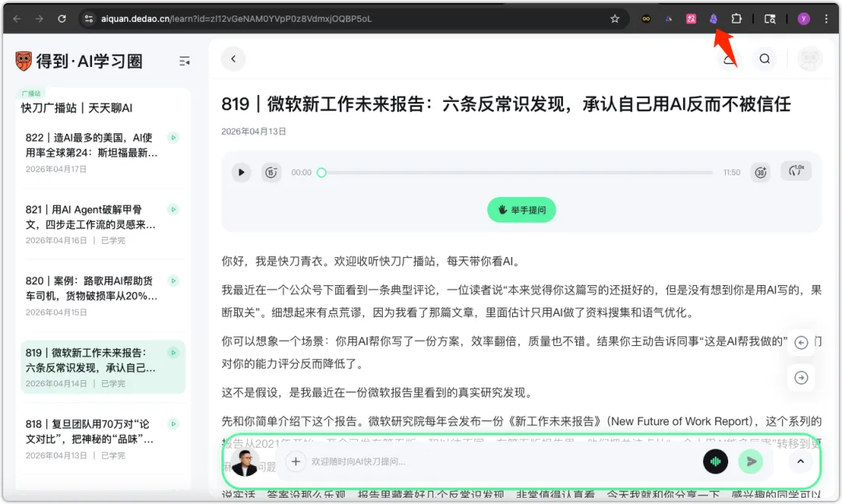Screen dimensions: 842x504
Task: Go back in browser history
Action: (17, 19)
